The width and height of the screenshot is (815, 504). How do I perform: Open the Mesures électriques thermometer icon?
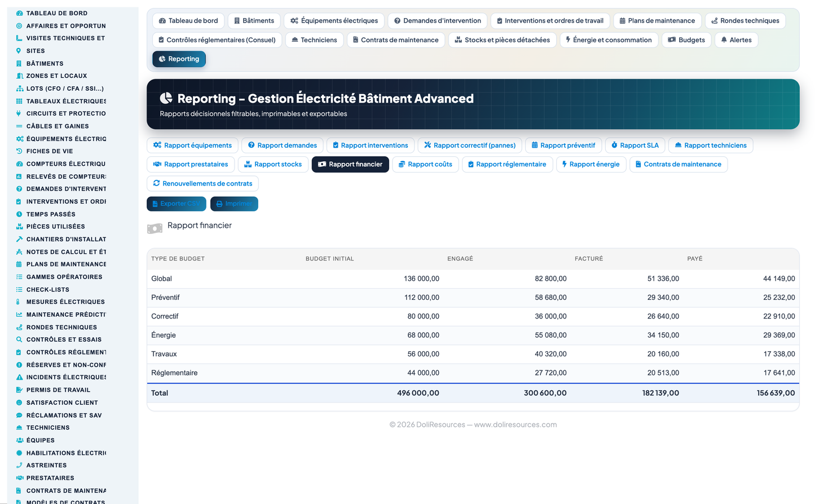[19, 302]
